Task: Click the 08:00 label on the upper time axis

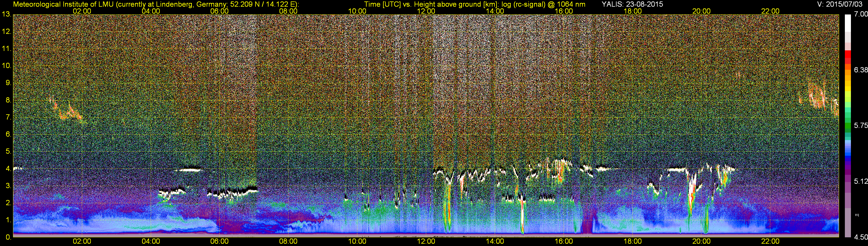Action: (288, 11)
